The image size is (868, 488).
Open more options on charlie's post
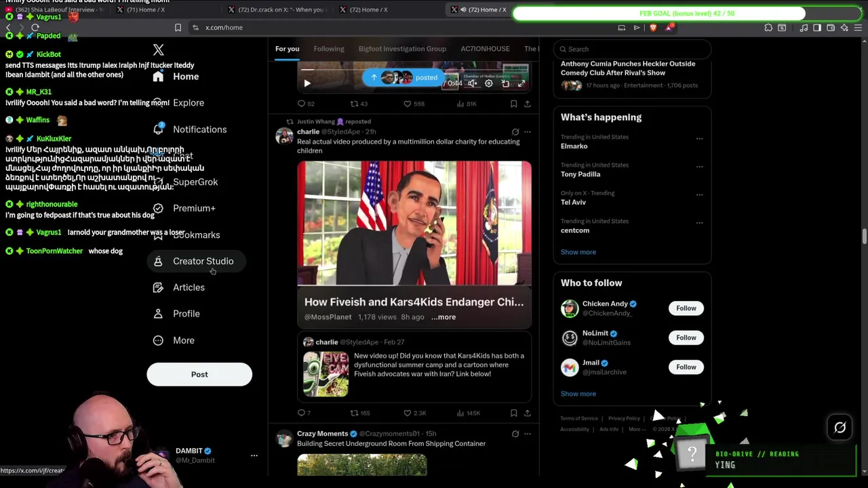[x=527, y=131]
